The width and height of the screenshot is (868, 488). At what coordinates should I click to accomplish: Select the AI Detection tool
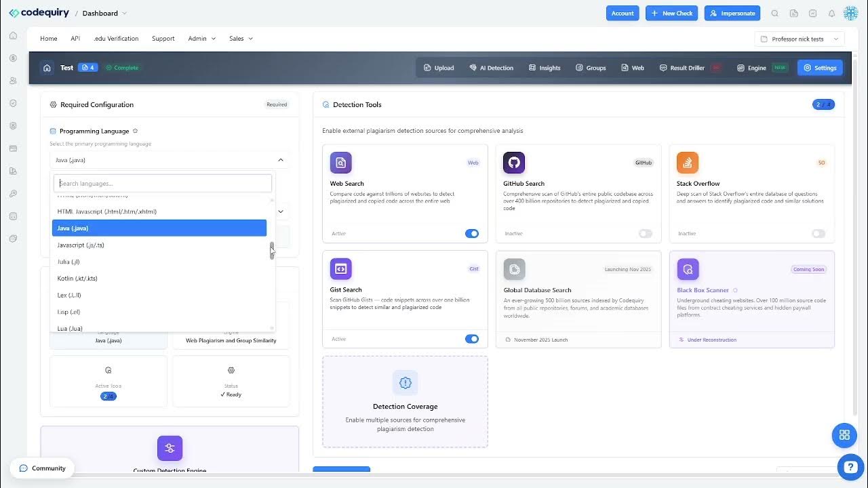click(492, 67)
